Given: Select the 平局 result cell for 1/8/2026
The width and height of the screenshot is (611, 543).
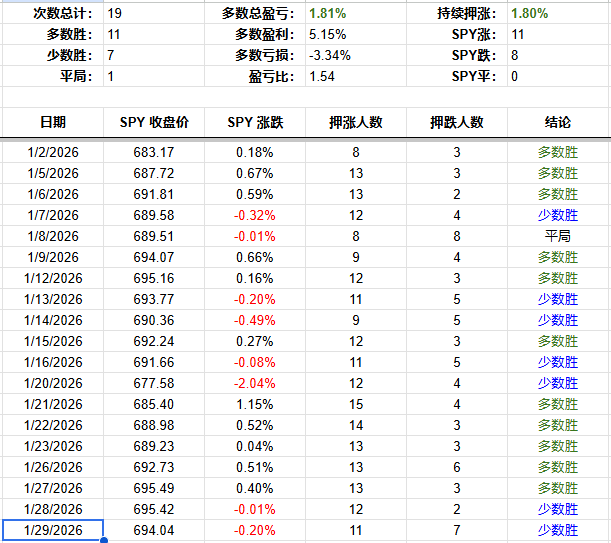Looking at the screenshot, I should 558,236.
